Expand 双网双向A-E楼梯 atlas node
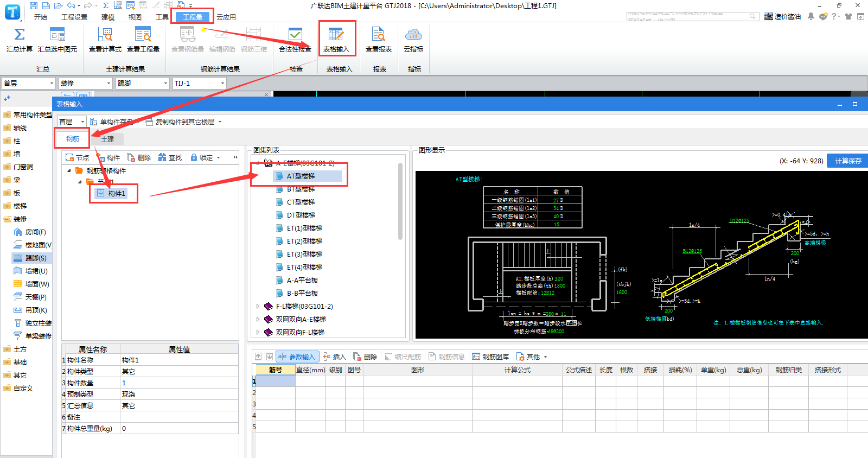Image resolution: width=868 pixels, height=458 pixels. coord(258,319)
